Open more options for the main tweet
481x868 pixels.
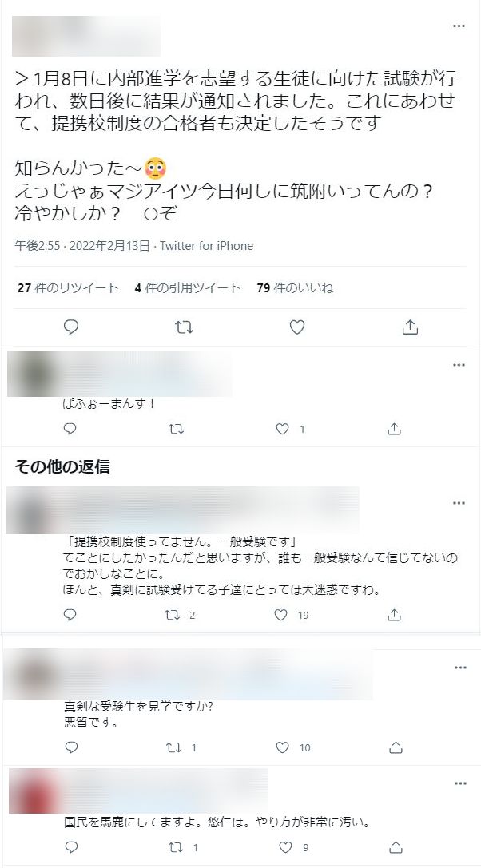[459, 26]
